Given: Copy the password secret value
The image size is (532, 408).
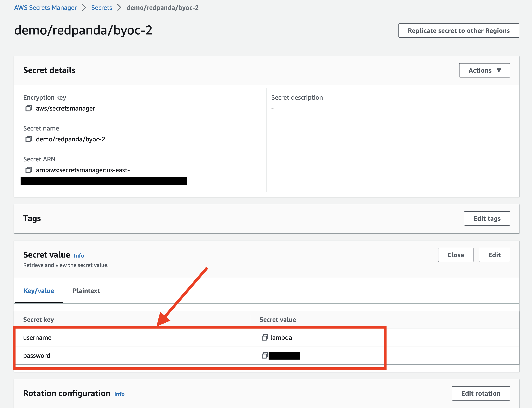Looking at the screenshot, I should [x=265, y=356].
